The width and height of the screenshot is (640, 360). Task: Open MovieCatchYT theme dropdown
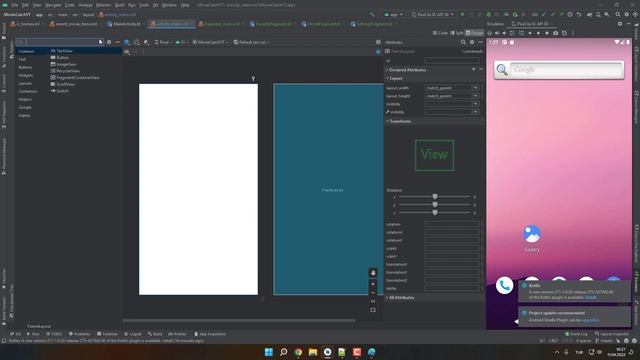210,42
